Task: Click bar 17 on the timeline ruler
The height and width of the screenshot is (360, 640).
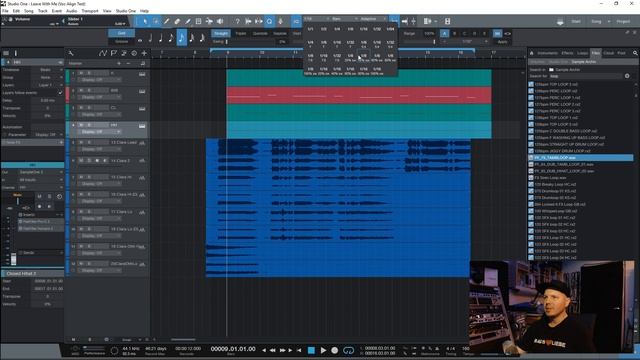Action: click(493, 53)
